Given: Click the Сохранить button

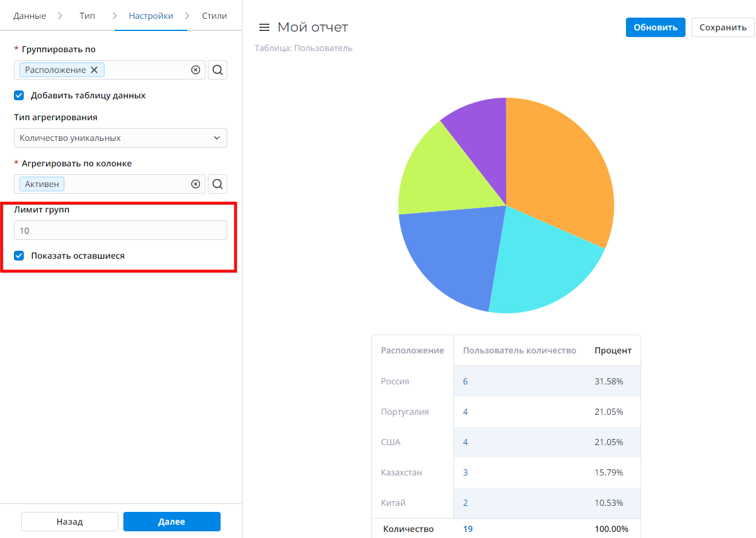Looking at the screenshot, I should (x=723, y=27).
